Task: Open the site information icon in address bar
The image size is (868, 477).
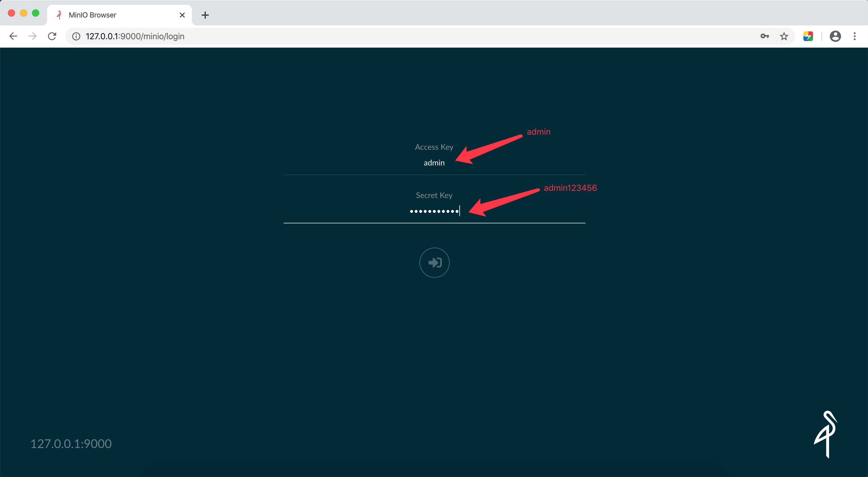Action: 76,37
